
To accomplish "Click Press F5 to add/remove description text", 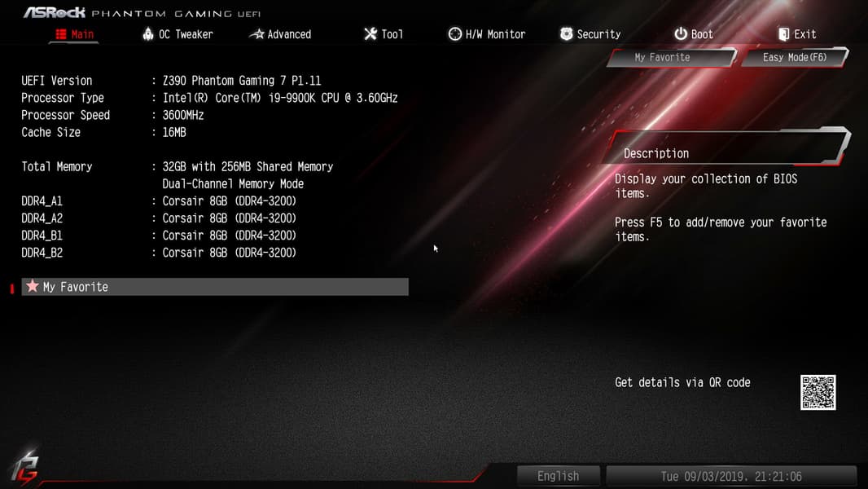I will (x=720, y=229).
